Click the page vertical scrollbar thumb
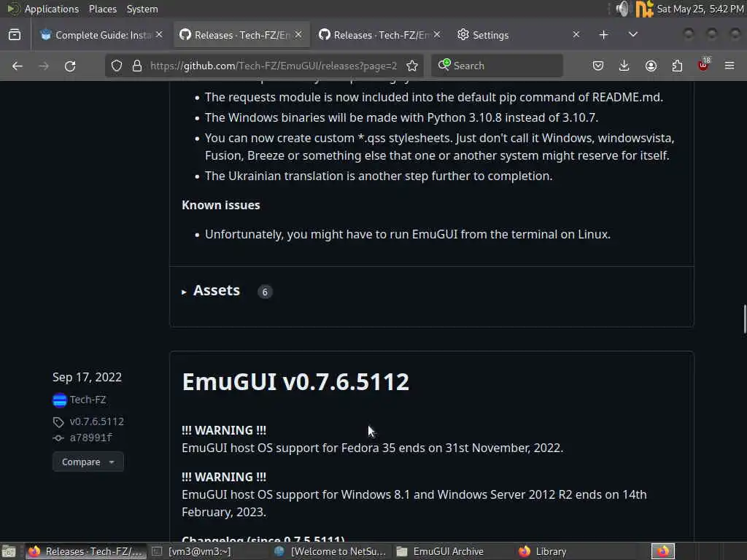 [744, 319]
